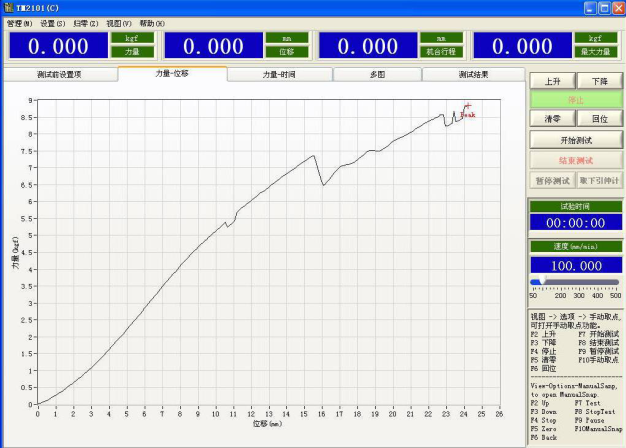The width and height of the screenshot is (626, 448).
Task: Select the 多图 tab
Action: point(376,75)
